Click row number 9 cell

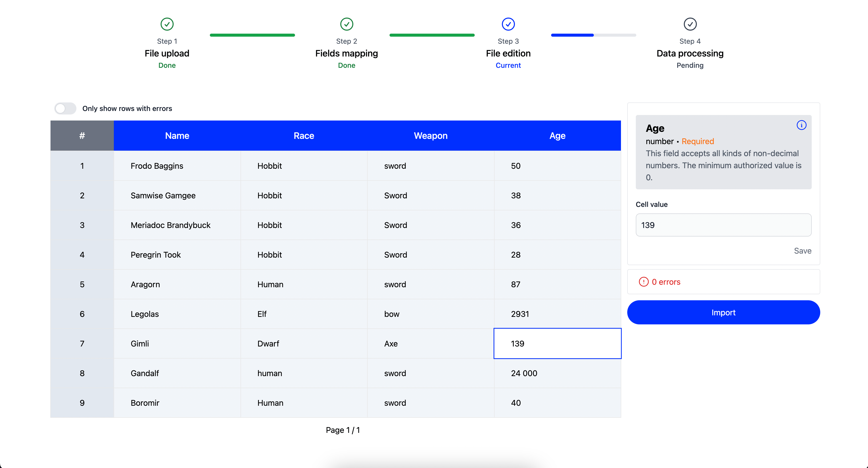(82, 403)
